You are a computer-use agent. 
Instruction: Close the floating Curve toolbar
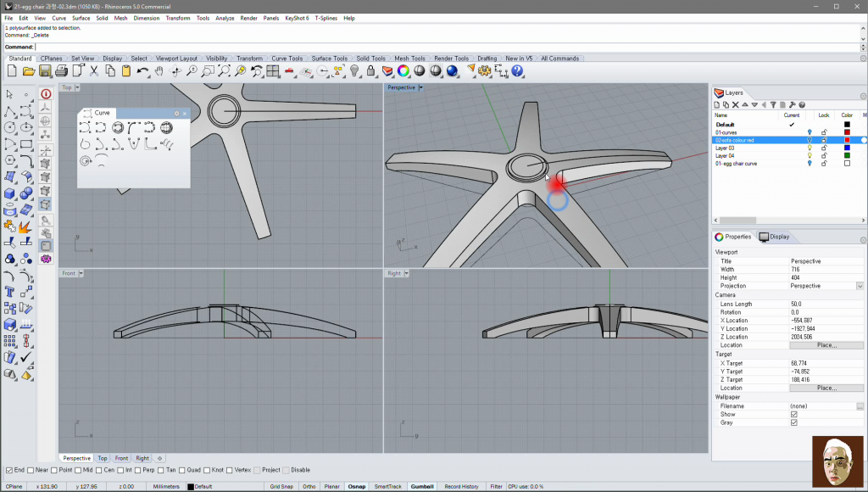(x=185, y=114)
